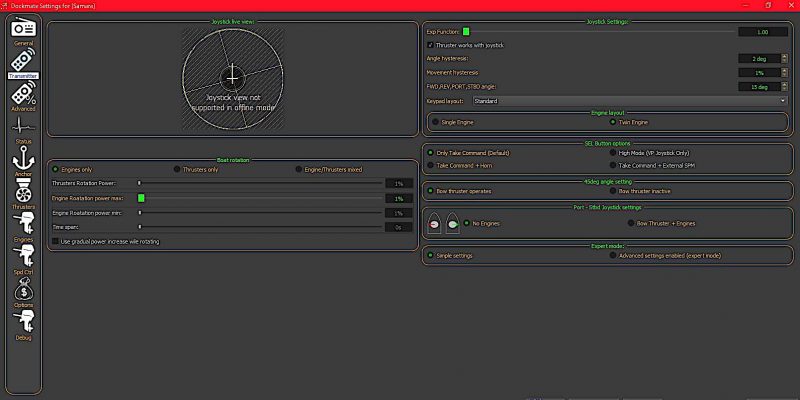Select Bow thruster operates option

point(431,191)
